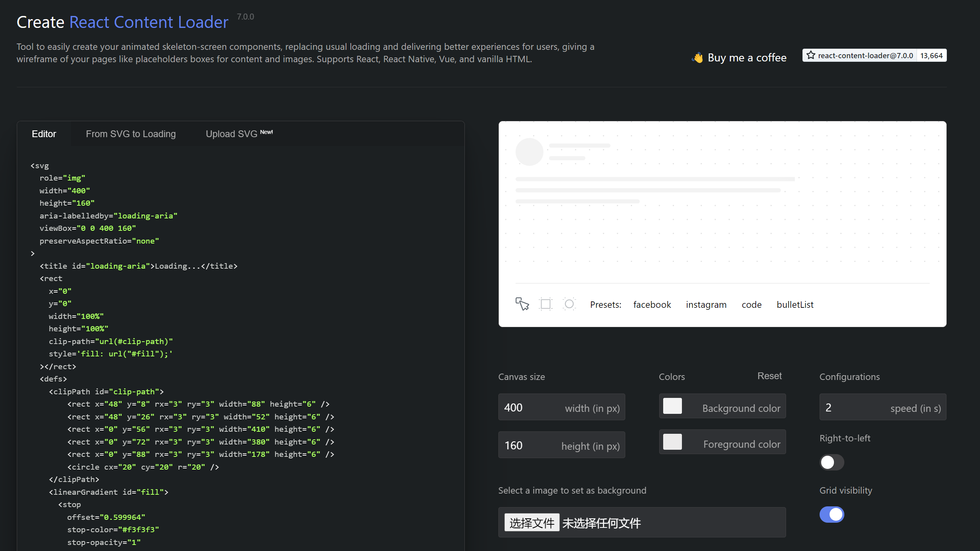Viewport: 980px width, 551px height.
Task: Open the Foreground color picker
Action: click(672, 442)
